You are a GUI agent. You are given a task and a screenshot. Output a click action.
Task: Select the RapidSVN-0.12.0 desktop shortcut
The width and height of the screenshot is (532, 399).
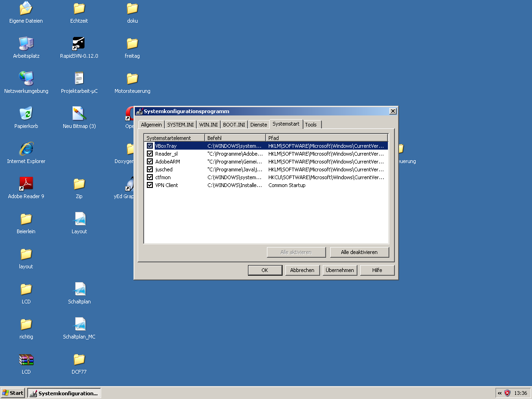(x=79, y=43)
